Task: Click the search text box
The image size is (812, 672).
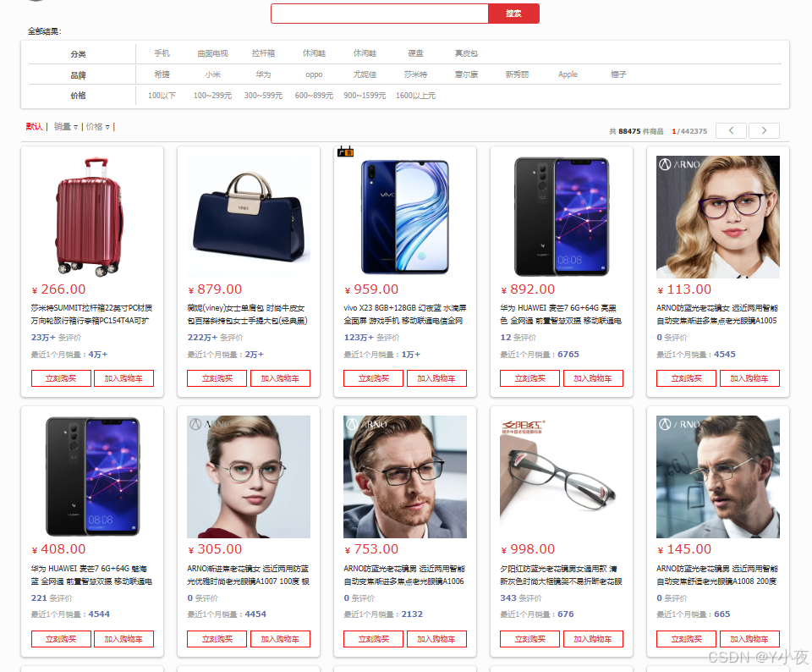Action: click(x=380, y=14)
